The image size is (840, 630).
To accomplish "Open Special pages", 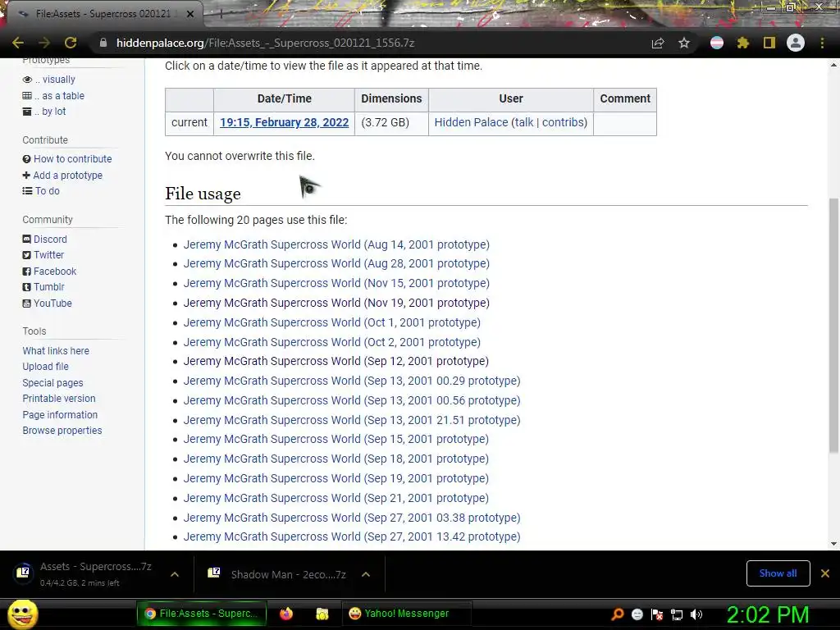I will point(52,382).
